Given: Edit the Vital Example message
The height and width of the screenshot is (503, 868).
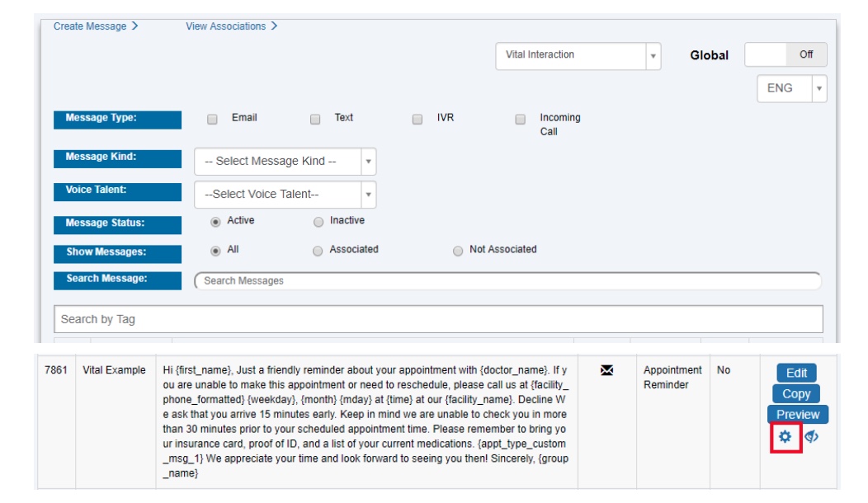Looking at the screenshot, I should pyautogui.click(x=795, y=374).
